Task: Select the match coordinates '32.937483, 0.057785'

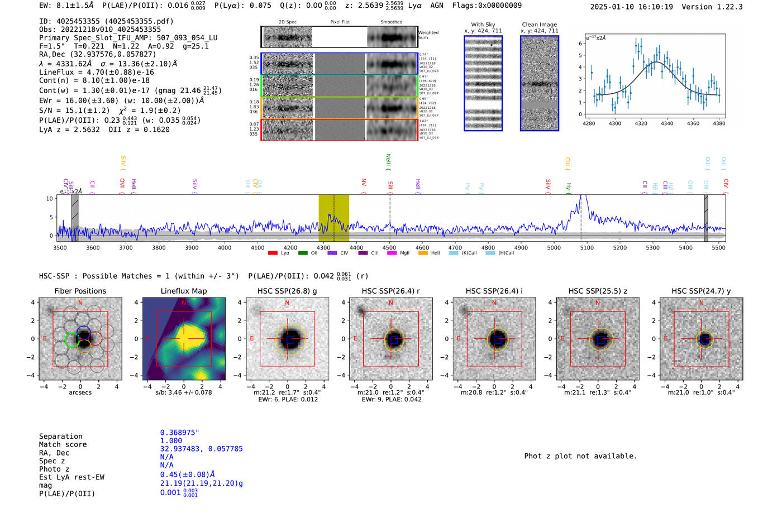Action: point(202,449)
